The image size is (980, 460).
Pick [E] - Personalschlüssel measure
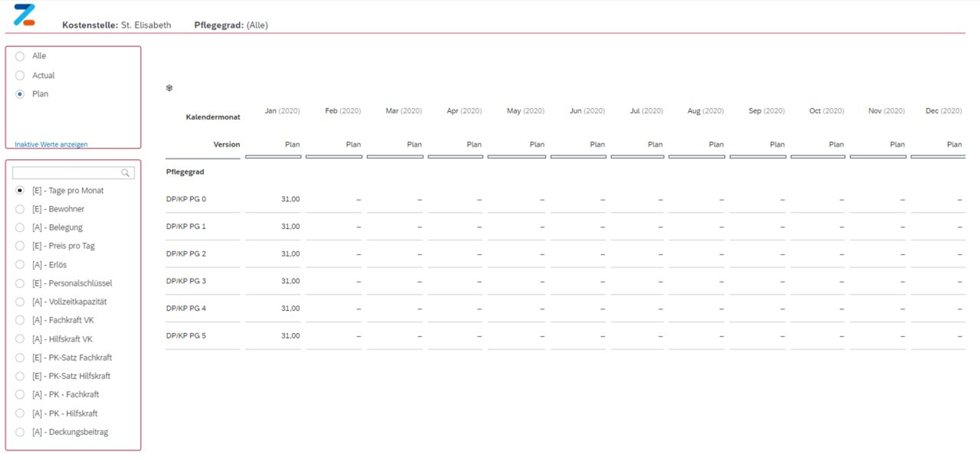point(20,283)
